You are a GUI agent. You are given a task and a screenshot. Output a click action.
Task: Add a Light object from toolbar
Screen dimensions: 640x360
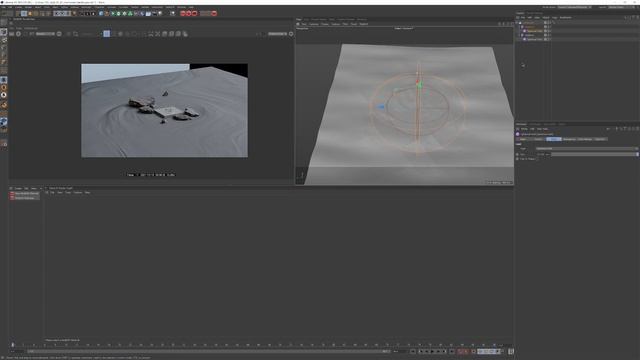[x=160, y=13]
